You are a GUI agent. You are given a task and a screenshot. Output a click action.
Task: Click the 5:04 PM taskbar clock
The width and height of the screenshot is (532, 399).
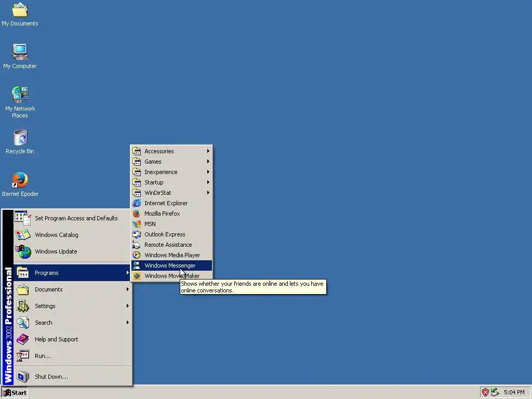pos(514,393)
